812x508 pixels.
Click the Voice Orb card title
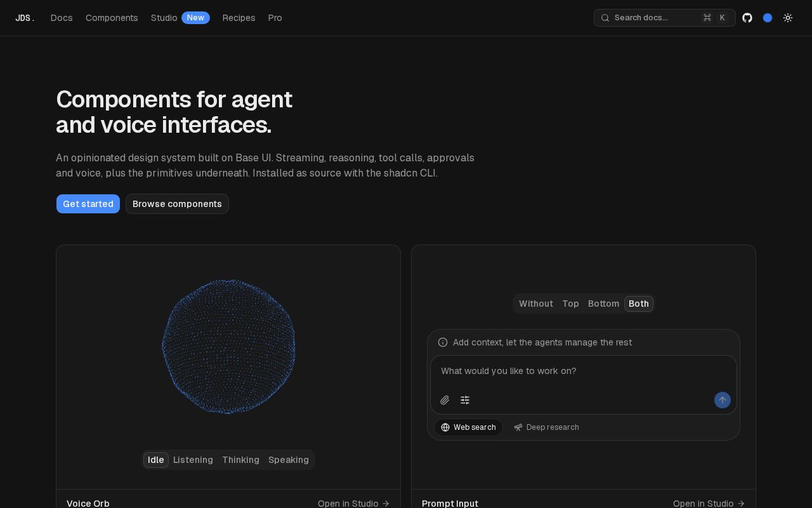88,504
